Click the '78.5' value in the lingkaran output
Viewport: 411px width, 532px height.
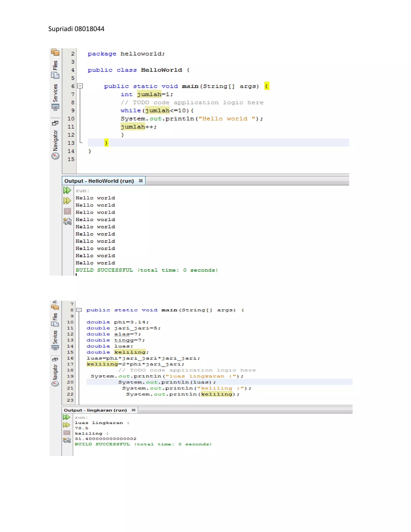81,428
